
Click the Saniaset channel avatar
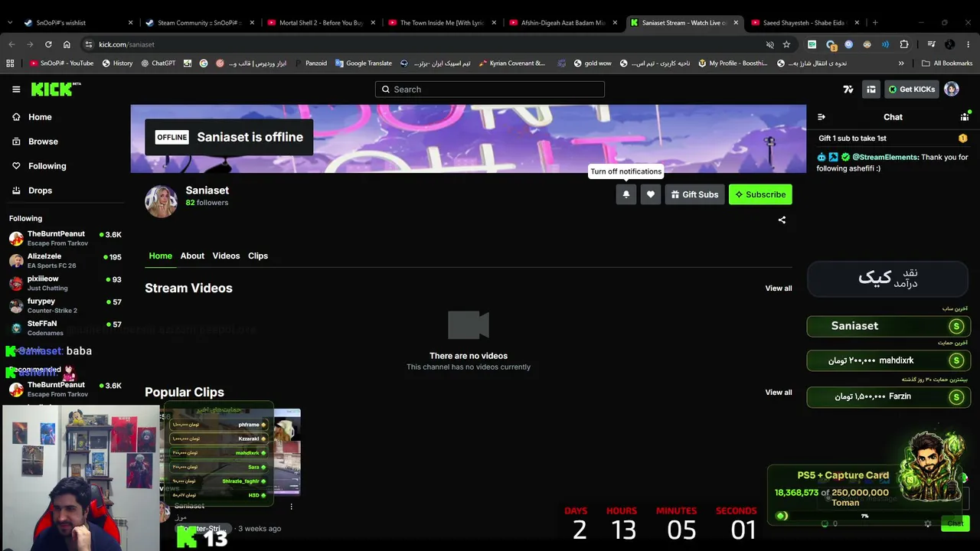point(162,201)
